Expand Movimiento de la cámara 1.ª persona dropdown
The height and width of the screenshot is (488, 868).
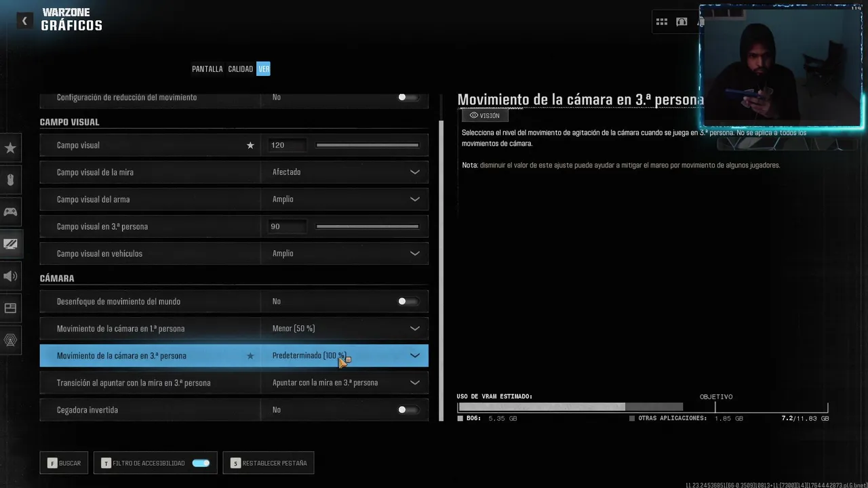click(x=415, y=329)
